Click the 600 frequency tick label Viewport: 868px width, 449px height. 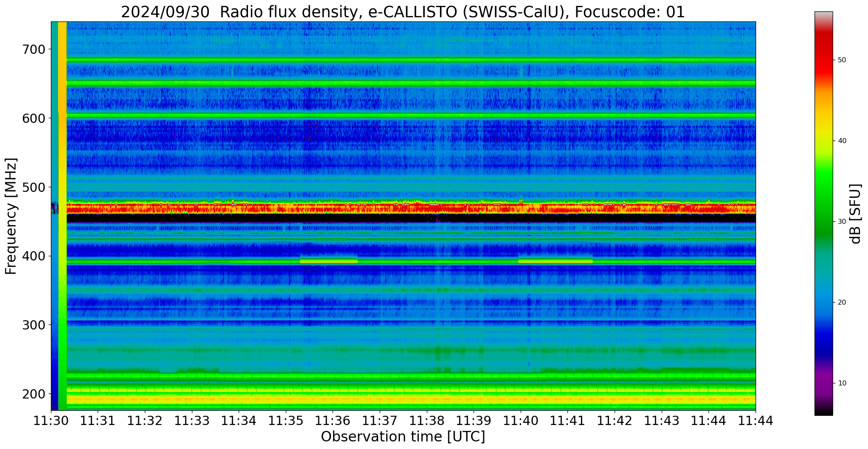[x=34, y=118]
